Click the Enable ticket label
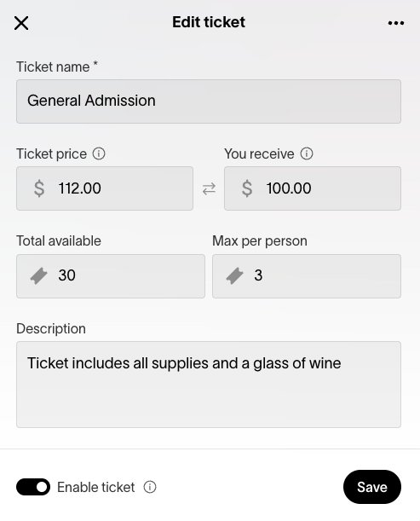This screenshot has width=420, height=521. (96, 488)
